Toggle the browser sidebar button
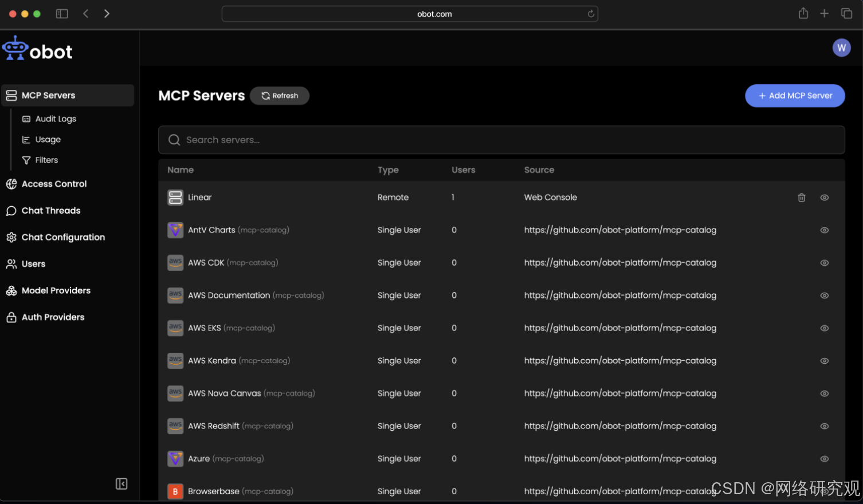Screen dimensions: 863x504 pos(62,14)
